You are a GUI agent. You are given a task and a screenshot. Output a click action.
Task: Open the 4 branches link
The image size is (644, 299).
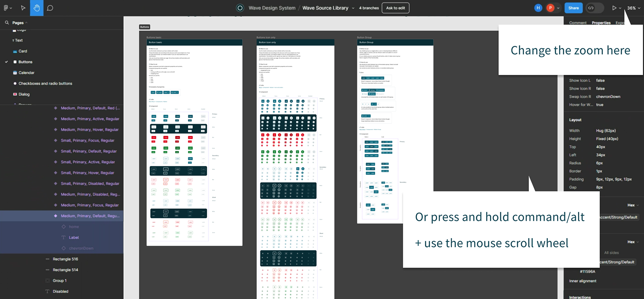pos(369,8)
